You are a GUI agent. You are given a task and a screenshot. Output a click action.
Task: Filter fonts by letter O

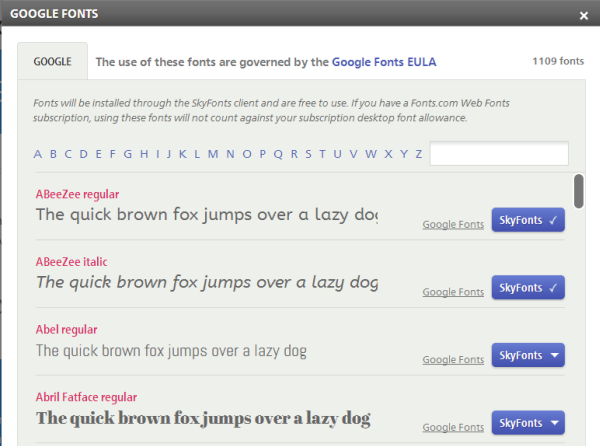click(247, 154)
